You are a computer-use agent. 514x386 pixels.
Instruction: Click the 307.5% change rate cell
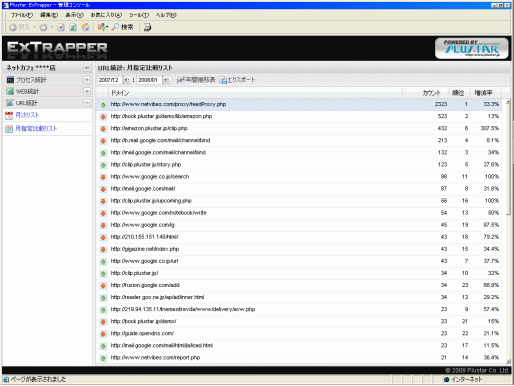(x=490, y=128)
